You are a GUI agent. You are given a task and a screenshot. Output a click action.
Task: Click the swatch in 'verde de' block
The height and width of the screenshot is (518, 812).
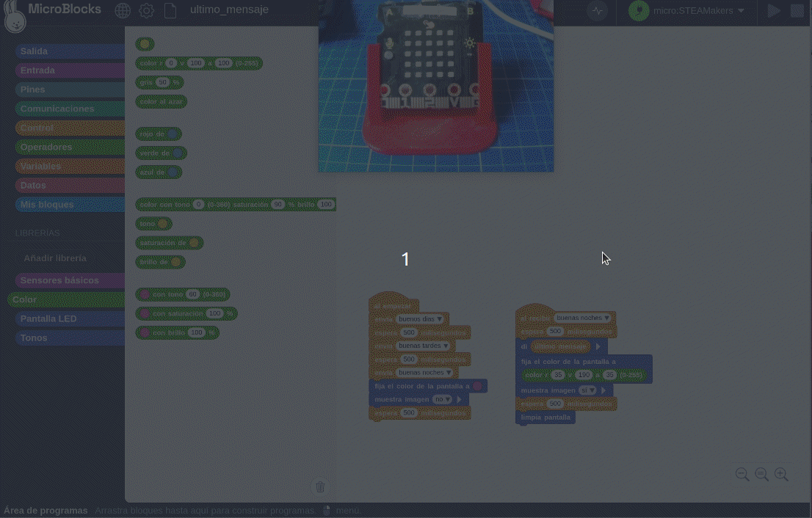tap(178, 153)
